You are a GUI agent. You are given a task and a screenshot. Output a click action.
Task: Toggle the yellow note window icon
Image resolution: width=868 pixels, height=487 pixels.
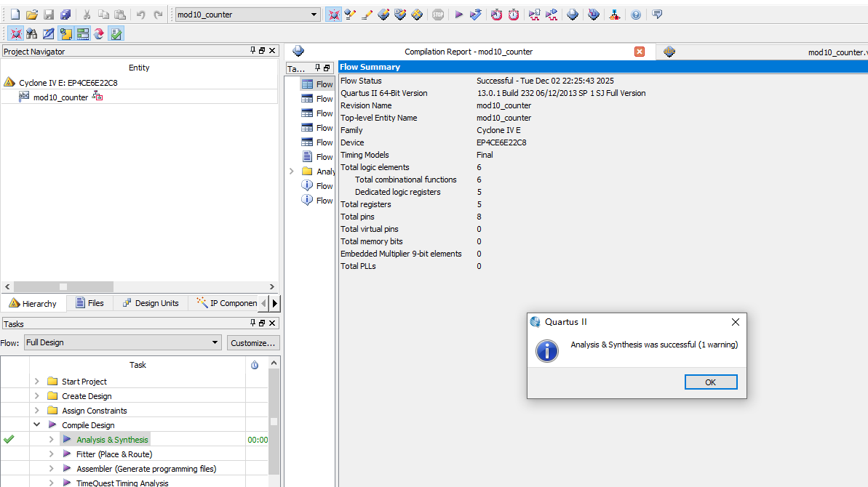[x=66, y=33]
